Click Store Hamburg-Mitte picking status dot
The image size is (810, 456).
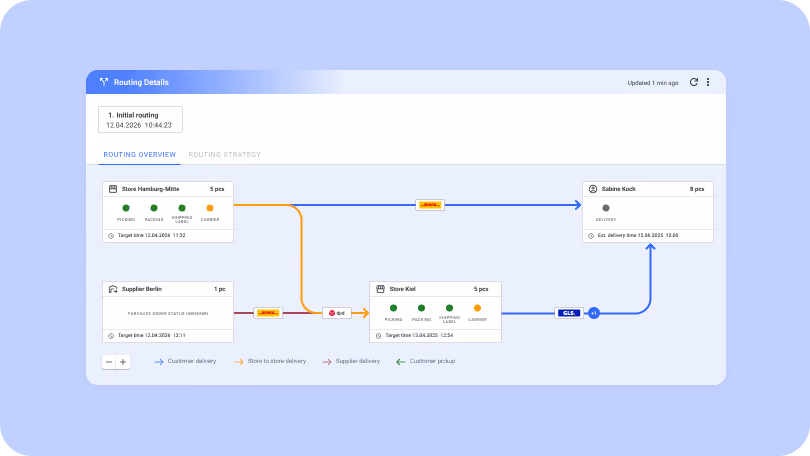pos(126,208)
